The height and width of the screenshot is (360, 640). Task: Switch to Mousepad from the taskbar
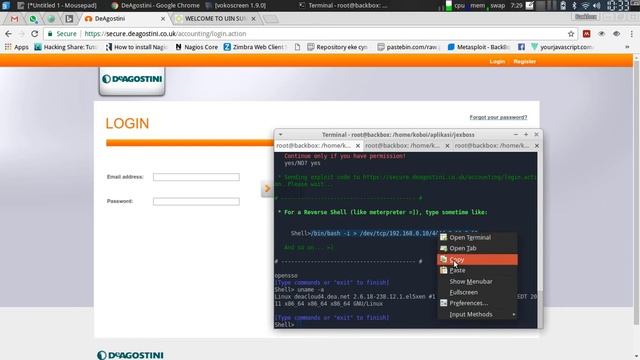tap(57, 5)
